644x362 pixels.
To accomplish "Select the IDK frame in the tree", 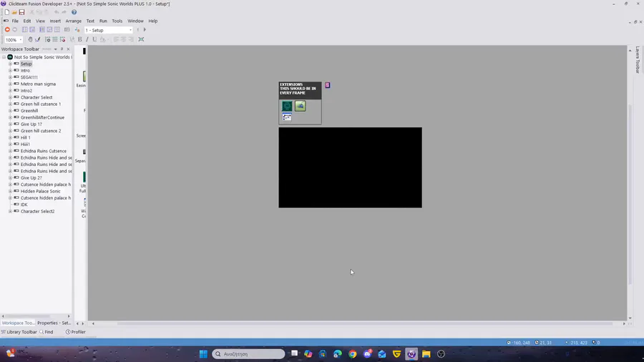I will click(x=24, y=205).
